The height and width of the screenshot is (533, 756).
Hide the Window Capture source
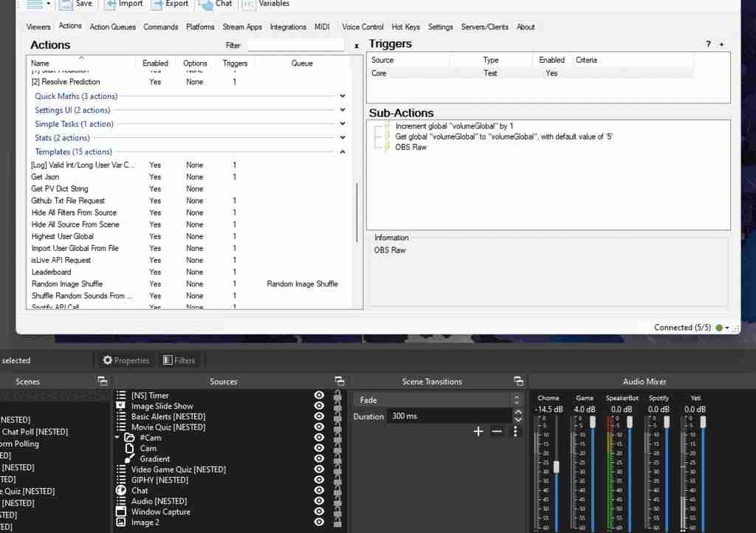(319, 512)
